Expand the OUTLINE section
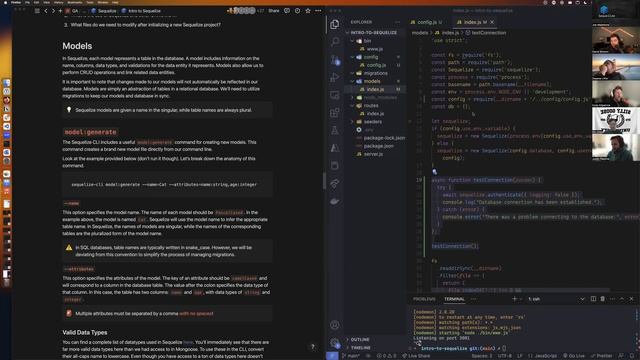Viewport: 640px width, 360px height. click(360, 340)
